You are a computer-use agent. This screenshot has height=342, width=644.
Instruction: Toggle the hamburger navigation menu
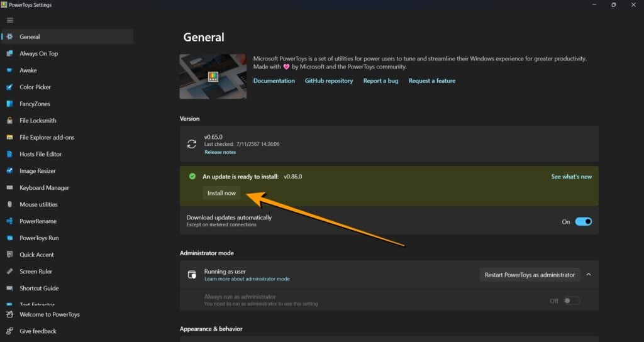[x=9, y=20]
